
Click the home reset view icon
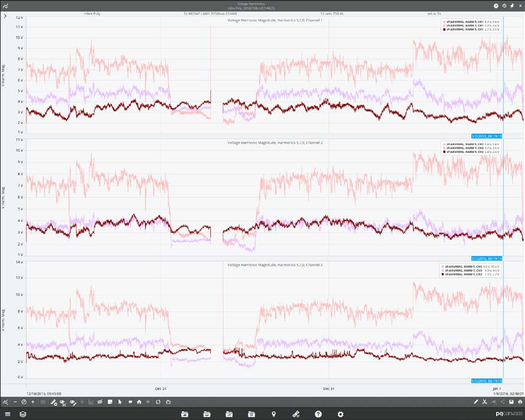[x=139, y=402]
